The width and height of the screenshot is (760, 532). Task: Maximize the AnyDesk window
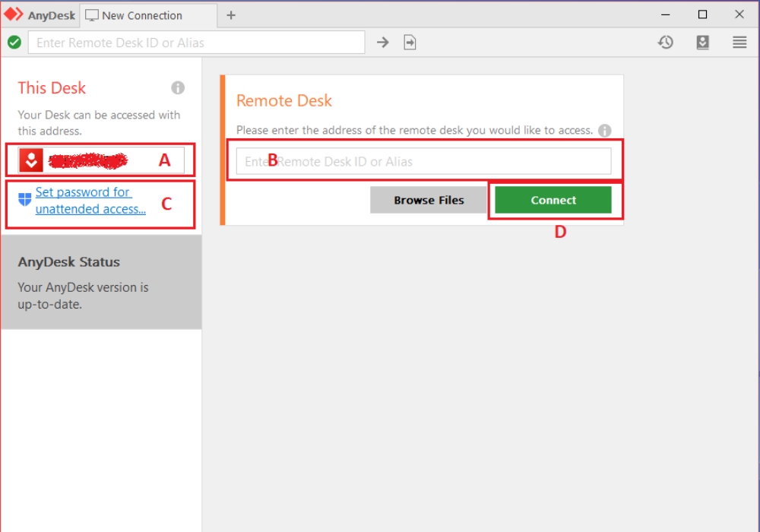pyautogui.click(x=702, y=14)
